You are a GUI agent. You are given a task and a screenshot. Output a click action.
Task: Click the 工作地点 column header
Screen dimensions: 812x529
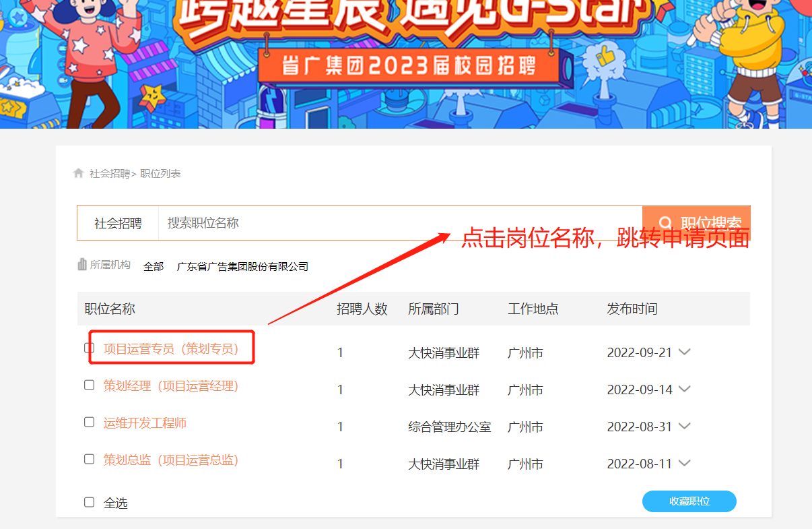[533, 309]
